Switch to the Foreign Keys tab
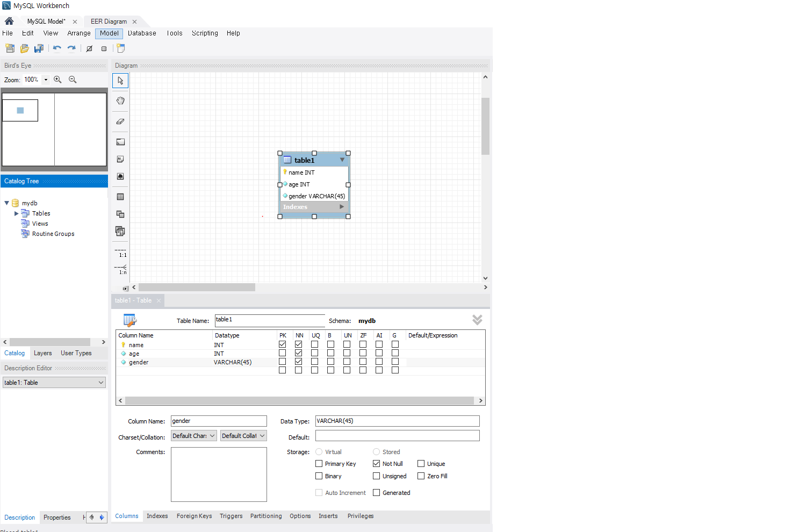This screenshot has height=532, width=792. (x=194, y=516)
